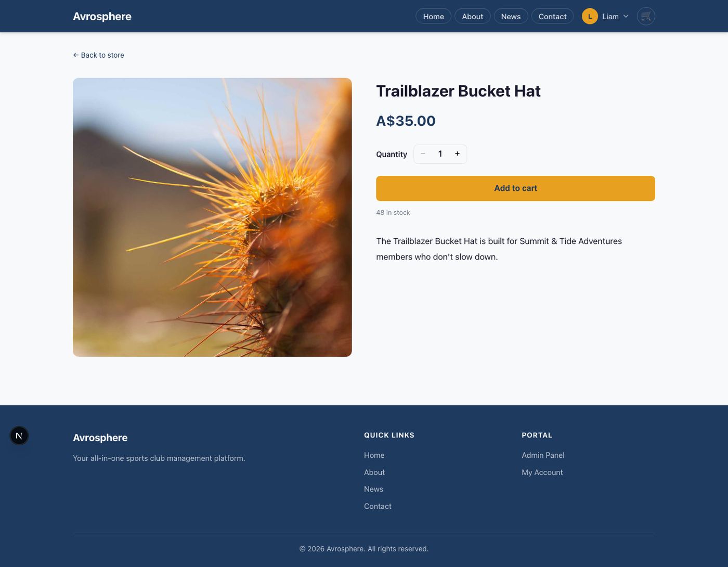This screenshot has height=567, width=728.
Task: Increase quantity with the plus icon
Action: (x=457, y=153)
